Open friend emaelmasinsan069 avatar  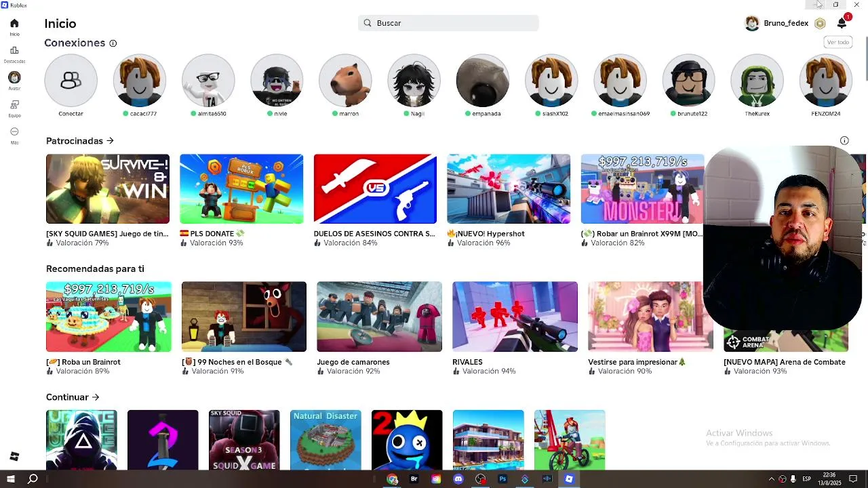click(620, 81)
